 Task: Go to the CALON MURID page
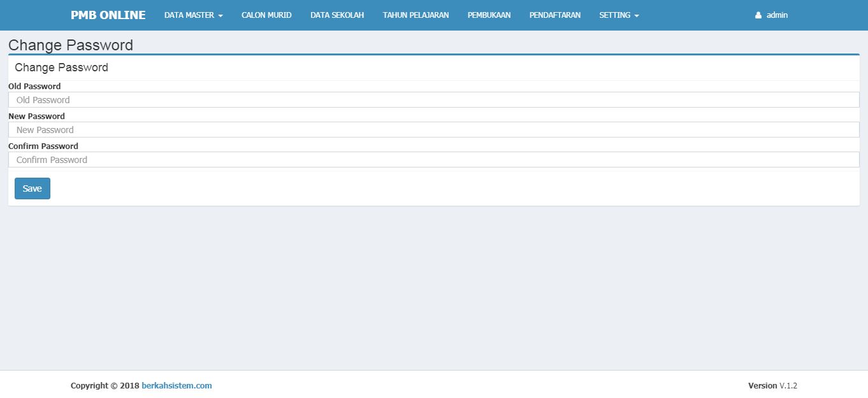[266, 15]
